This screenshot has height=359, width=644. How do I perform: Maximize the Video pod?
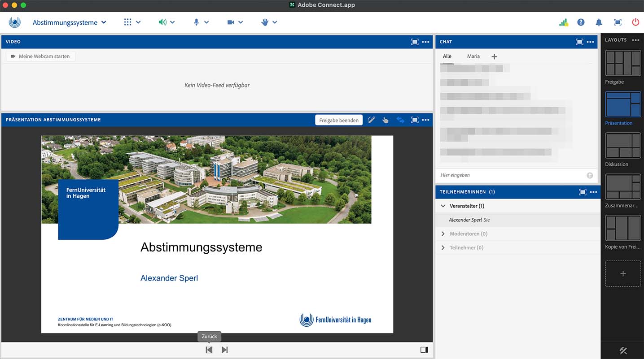coord(415,42)
